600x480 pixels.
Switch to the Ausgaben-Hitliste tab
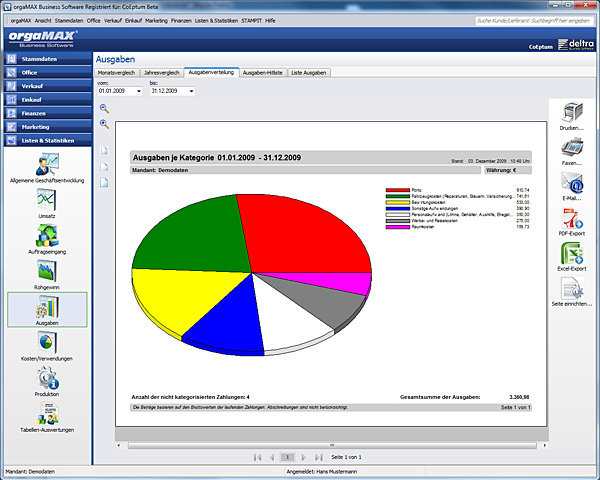pos(262,73)
